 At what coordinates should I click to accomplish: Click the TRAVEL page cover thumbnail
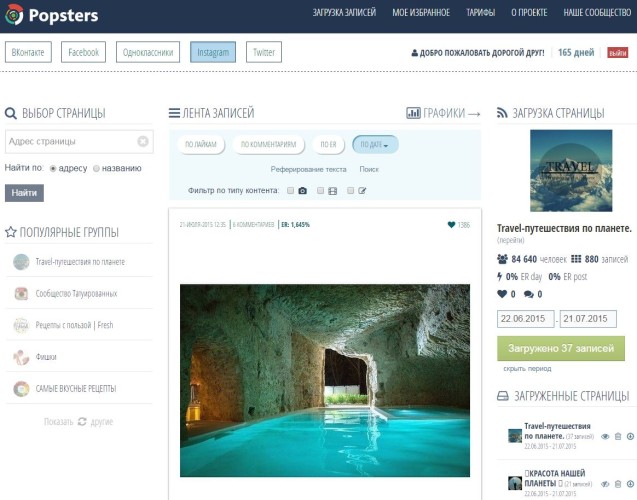pyautogui.click(x=571, y=171)
